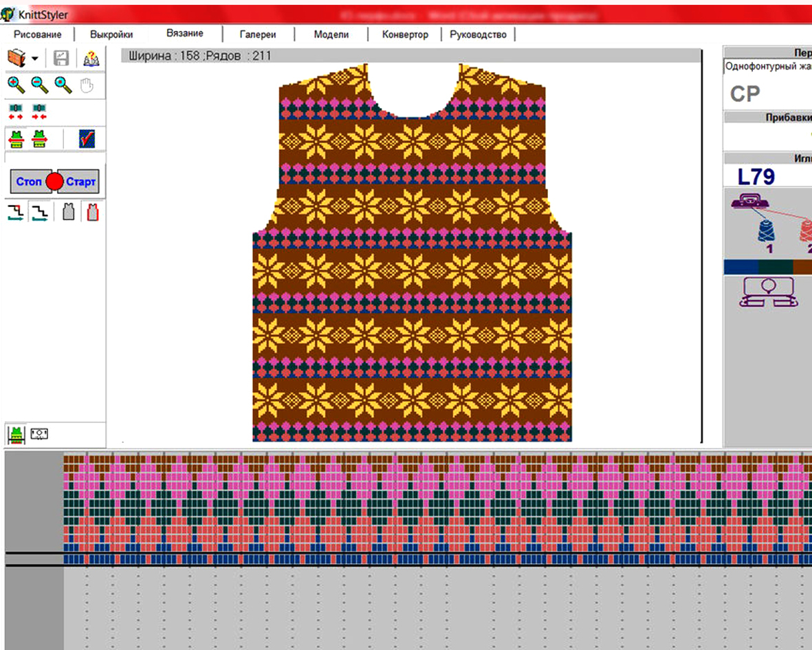Toggle the red checkmark on blue box

tap(87, 139)
